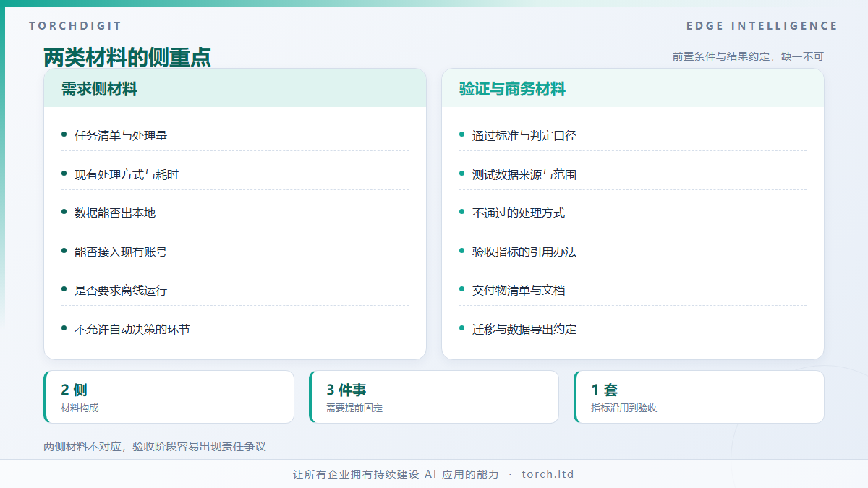The width and height of the screenshot is (868, 488).
Task: Click the list item 迁移与数据导出约定
Action: 524,329
